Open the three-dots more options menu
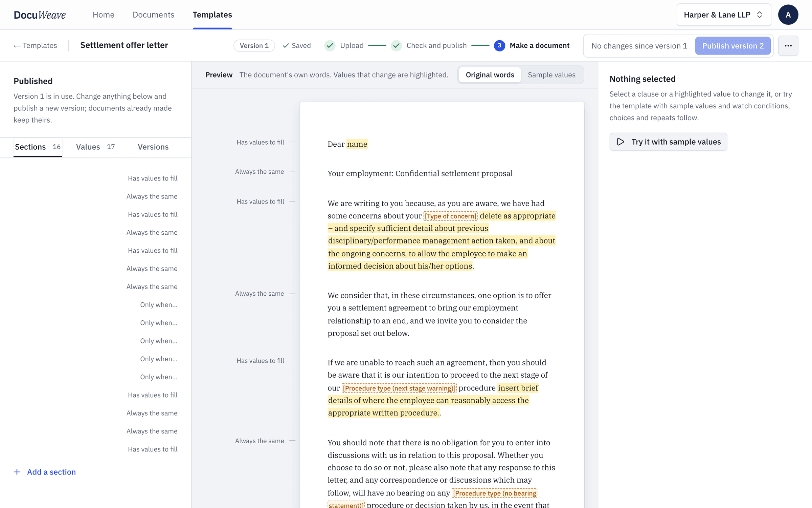812x508 pixels. pos(788,46)
